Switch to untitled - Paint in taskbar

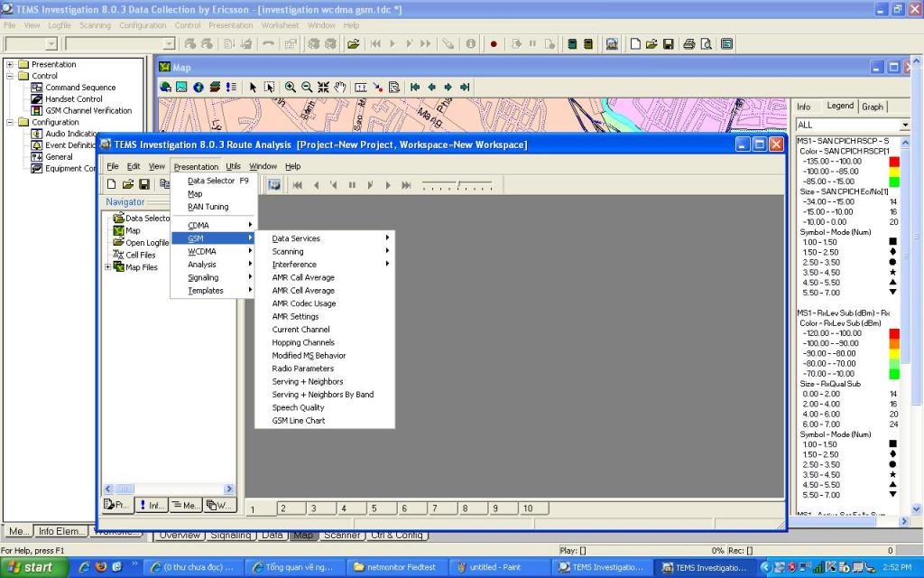496,567
